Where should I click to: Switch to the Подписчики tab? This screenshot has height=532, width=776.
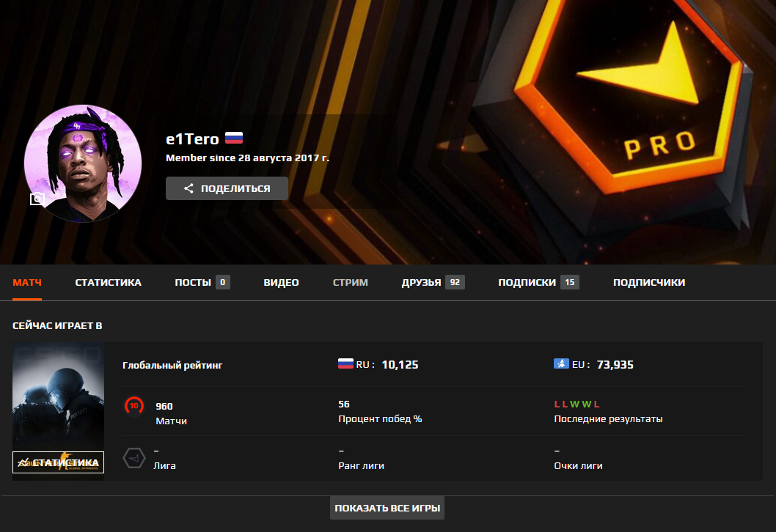[649, 282]
